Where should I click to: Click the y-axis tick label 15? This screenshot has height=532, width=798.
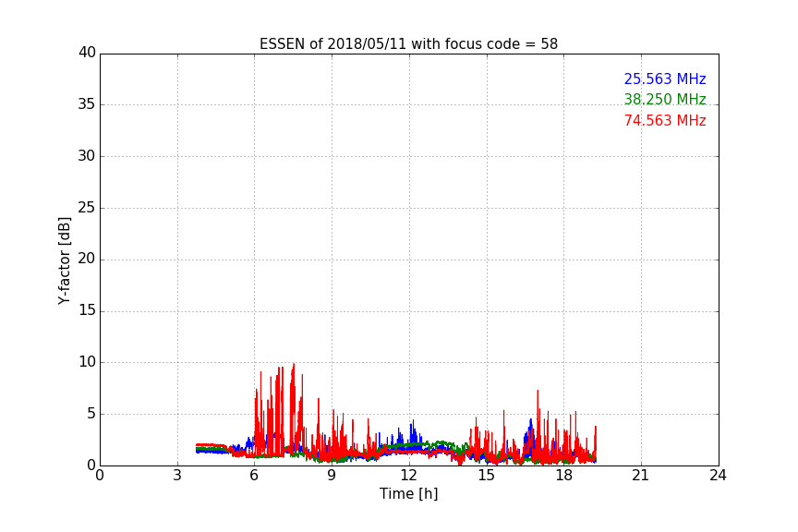(x=87, y=310)
